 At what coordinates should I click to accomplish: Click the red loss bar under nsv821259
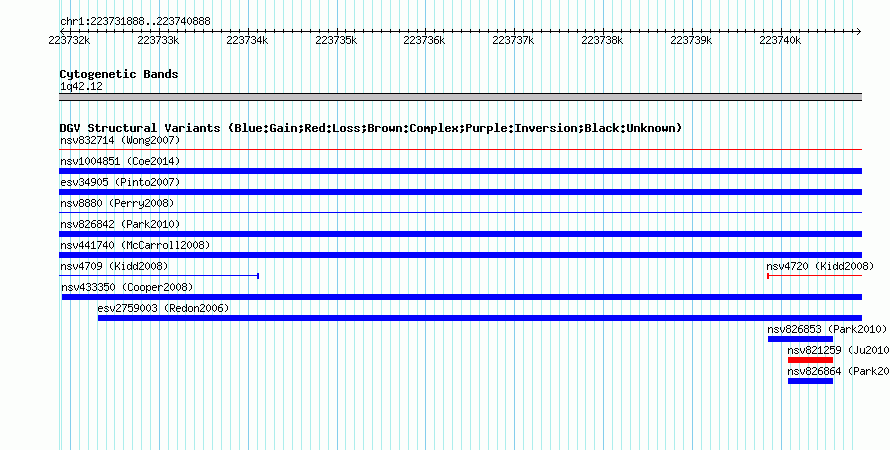811,360
